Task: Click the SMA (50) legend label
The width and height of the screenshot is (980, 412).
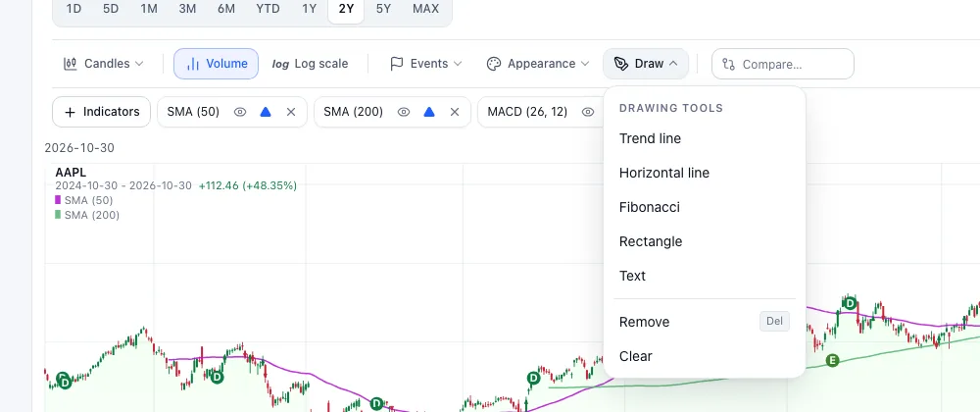Action: pyautogui.click(x=88, y=201)
